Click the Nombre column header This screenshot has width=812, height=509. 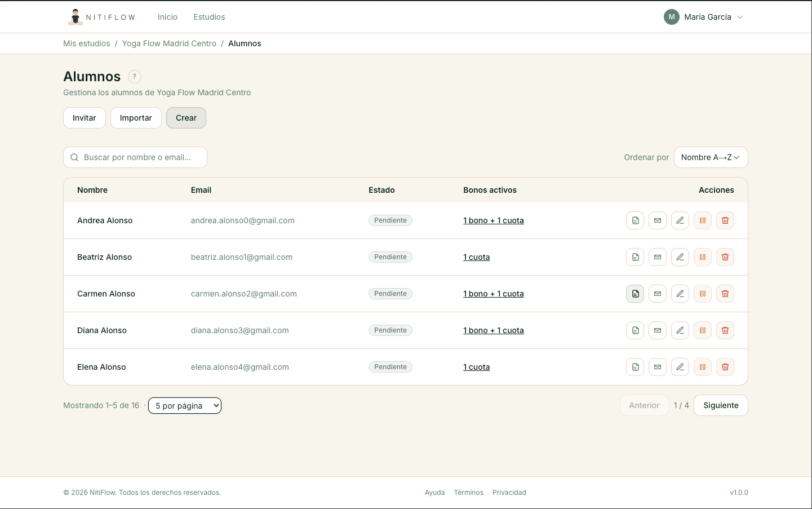(x=92, y=190)
